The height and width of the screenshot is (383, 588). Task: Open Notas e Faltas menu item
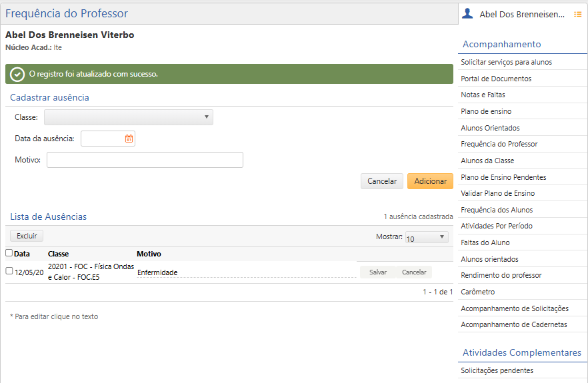(x=483, y=95)
